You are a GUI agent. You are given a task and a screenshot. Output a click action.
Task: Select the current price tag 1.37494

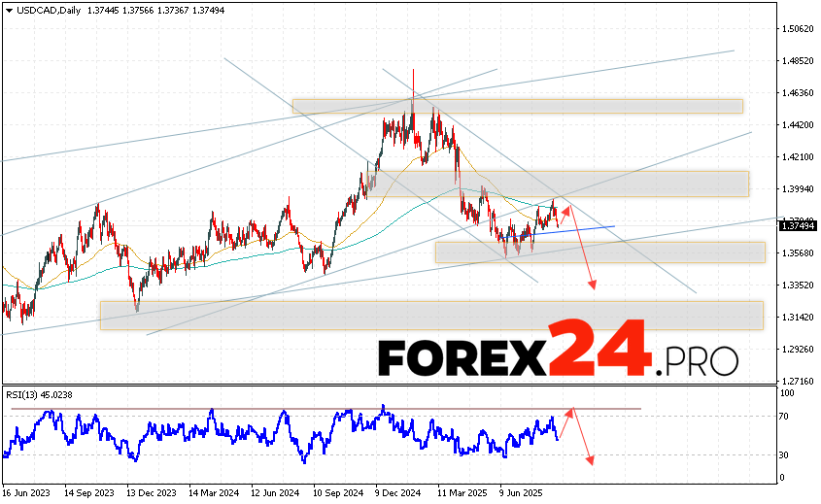[798, 226]
